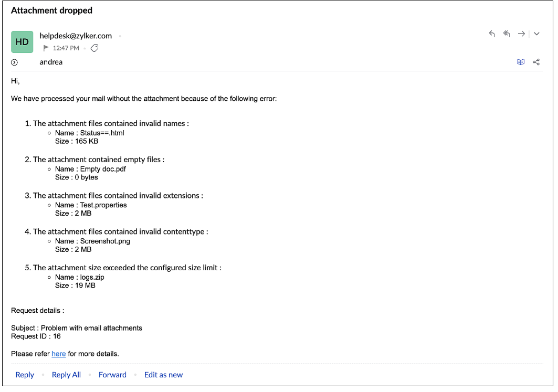Click the reply arrow icon in header
Viewport: 558px width, 392px height.
click(x=492, y=34)
